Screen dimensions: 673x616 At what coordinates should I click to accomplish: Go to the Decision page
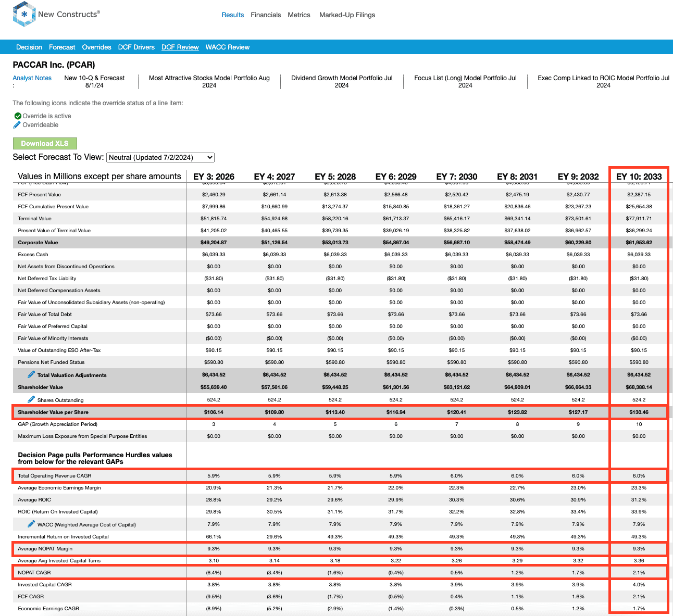click(x=29, y=47)
